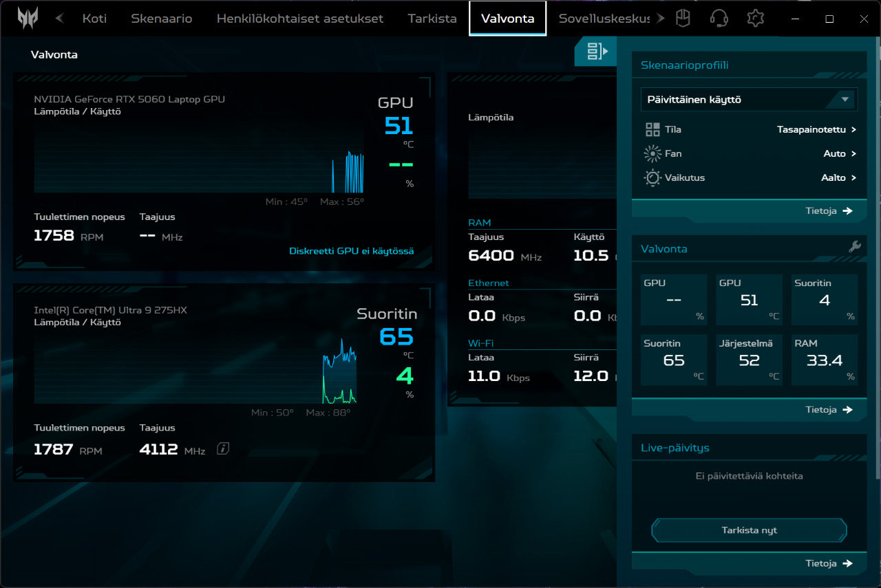This screenshot has width=881, height=588.
Task: Open Henkilökohtaiset asetukset tab
Action: click(300, 19)
